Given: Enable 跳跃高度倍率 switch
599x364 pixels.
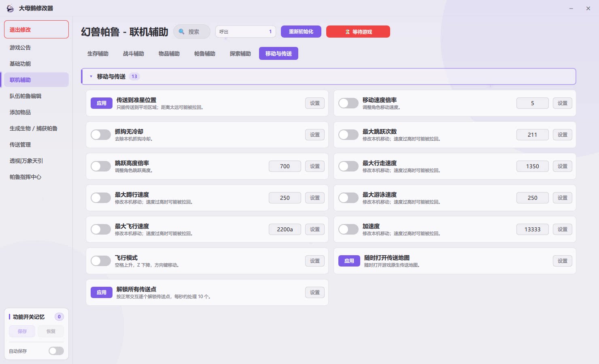Looking at the screenshot, I should [x=101, y=166].
